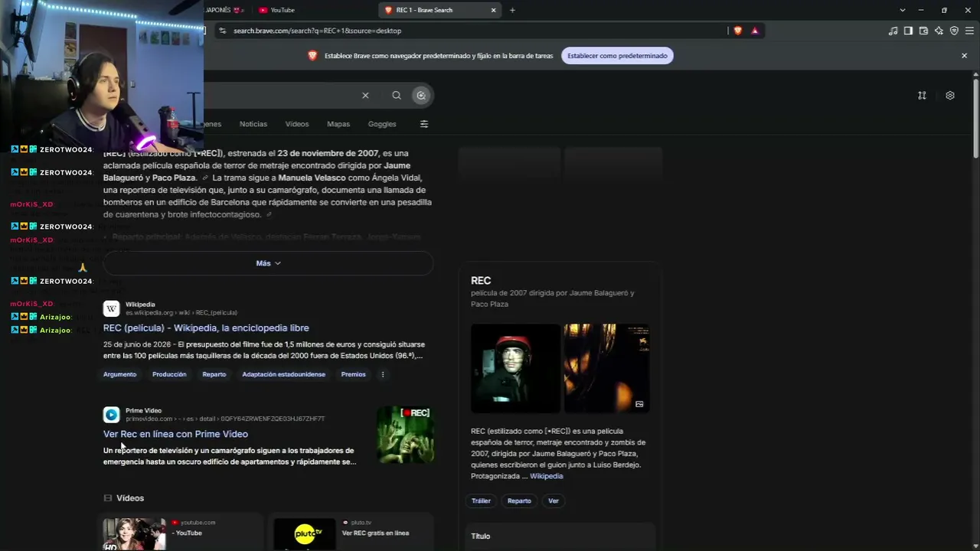
Task: Click the Videos section heading
Action: [130, 498]
